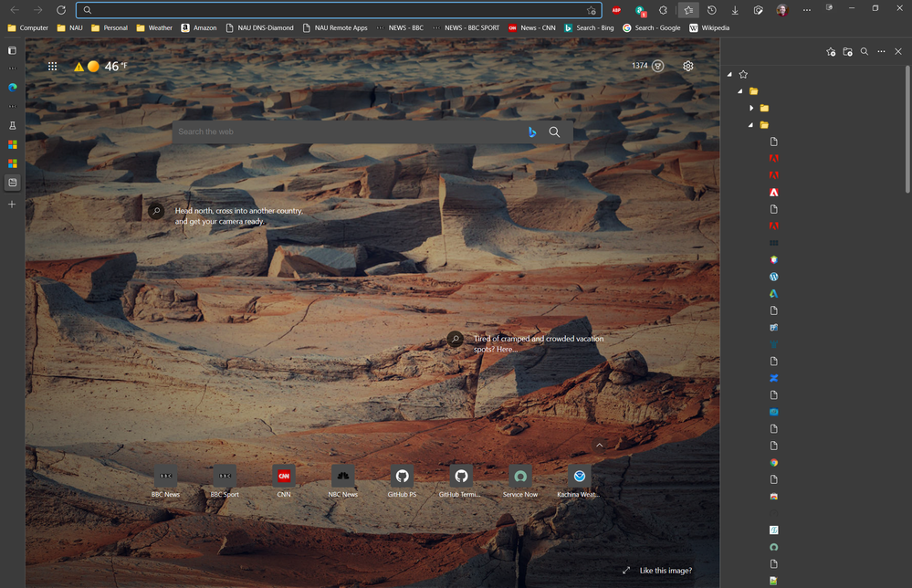Open the Downloads toolbar icon
The image size is (912, 588).
[735, 10]
